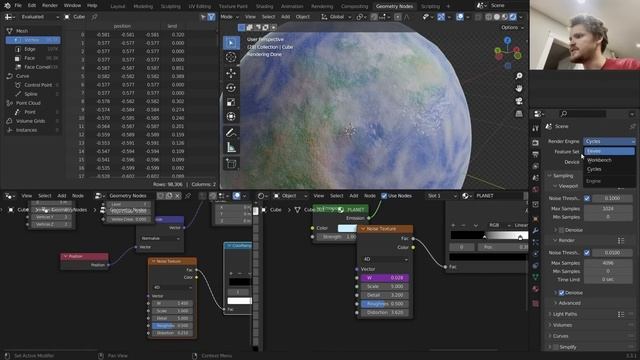
Task: Toggle Render Noise Threshold checkbox
Action: point(587,253)
